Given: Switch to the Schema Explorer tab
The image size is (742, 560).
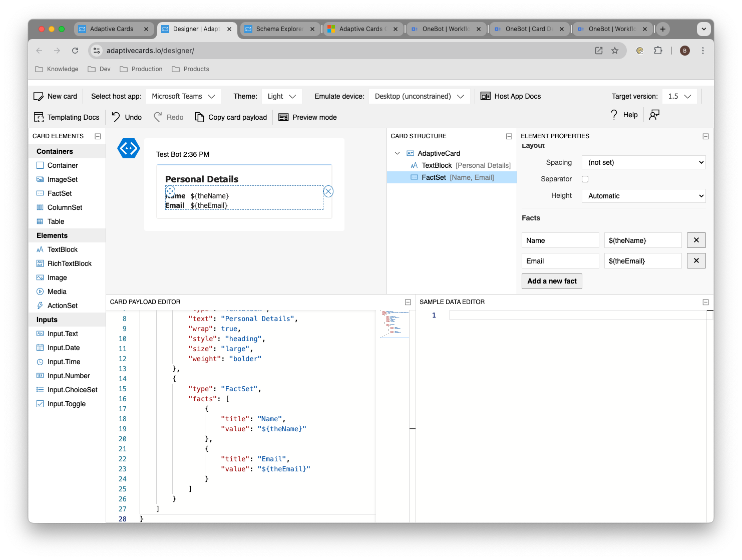Looking at the screenshot, I should coord(279,29).
